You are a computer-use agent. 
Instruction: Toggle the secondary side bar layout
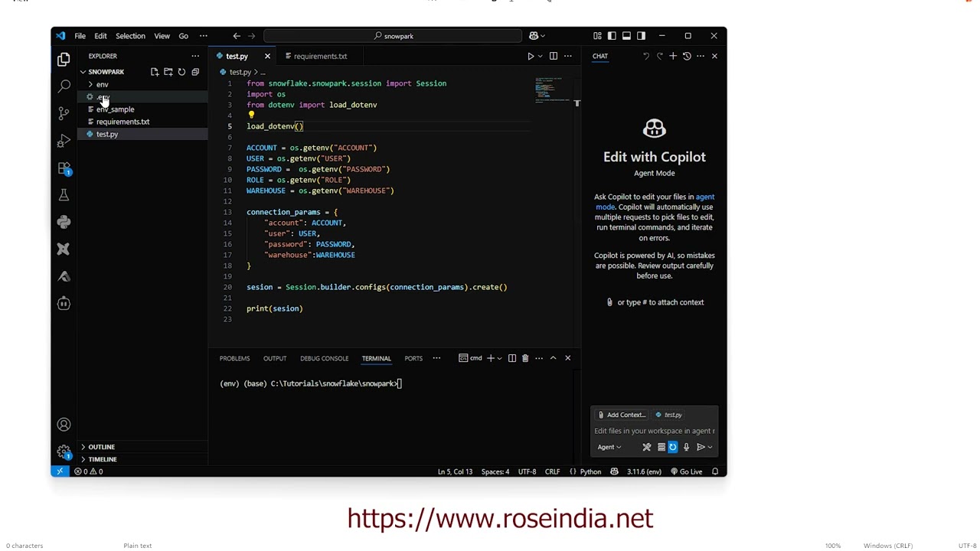[x=641, y=36]
